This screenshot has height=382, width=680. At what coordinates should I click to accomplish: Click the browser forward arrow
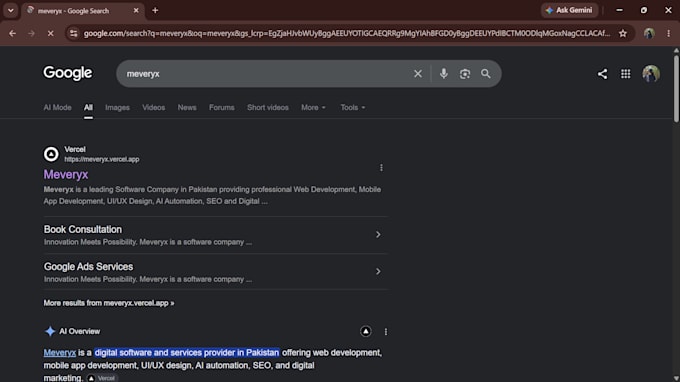coord(31,33)
